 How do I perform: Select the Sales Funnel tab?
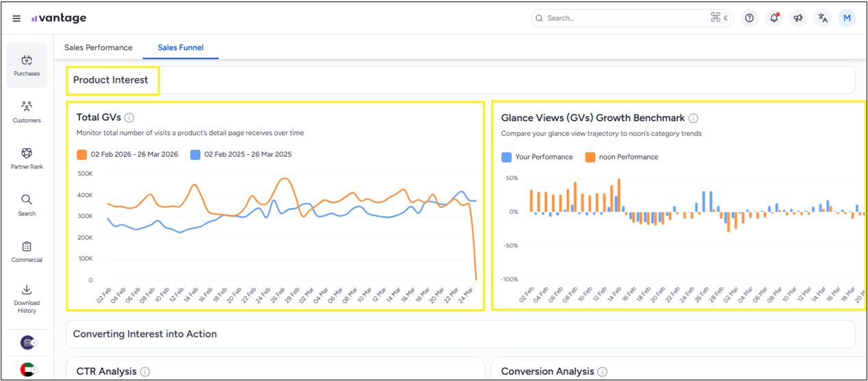(x=181, y=48)
